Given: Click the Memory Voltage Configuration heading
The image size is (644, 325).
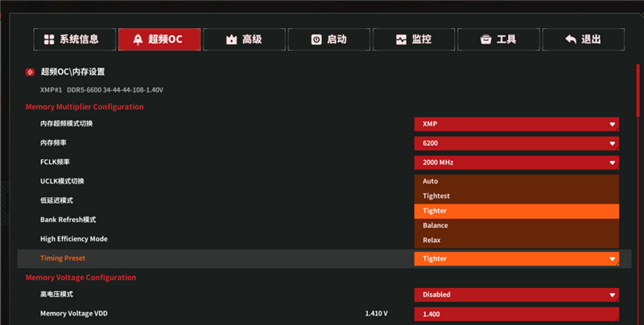Looking at the screenshot, I should click(x=81, y=278).
